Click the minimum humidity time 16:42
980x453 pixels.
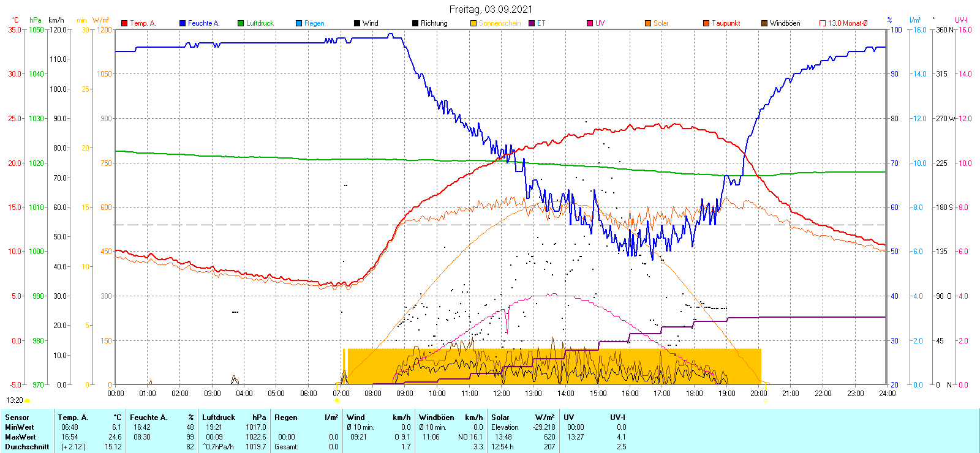tap(142, 427)
